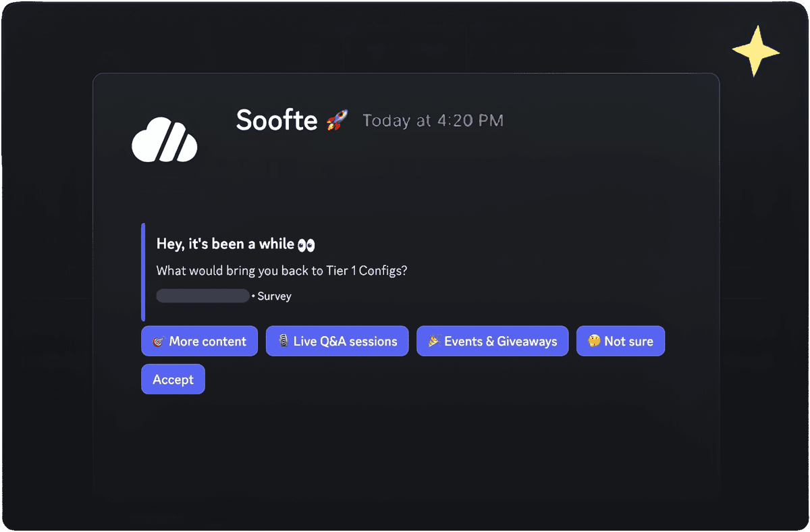Click the Soofte cloud avatar logo
This screenshot has width=810, height=532.
click(x=164, y=140)
